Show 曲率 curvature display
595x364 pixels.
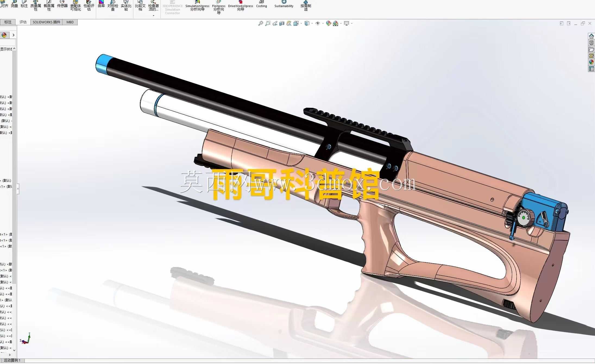tap(101, 4)
